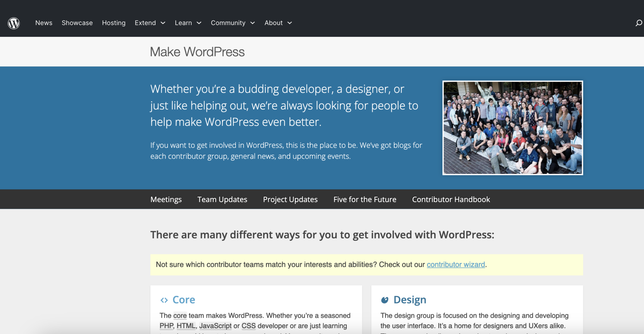Click the code brackets icon beside Core
The width and height of the screenshot is (644, 334).
(164, 300)
